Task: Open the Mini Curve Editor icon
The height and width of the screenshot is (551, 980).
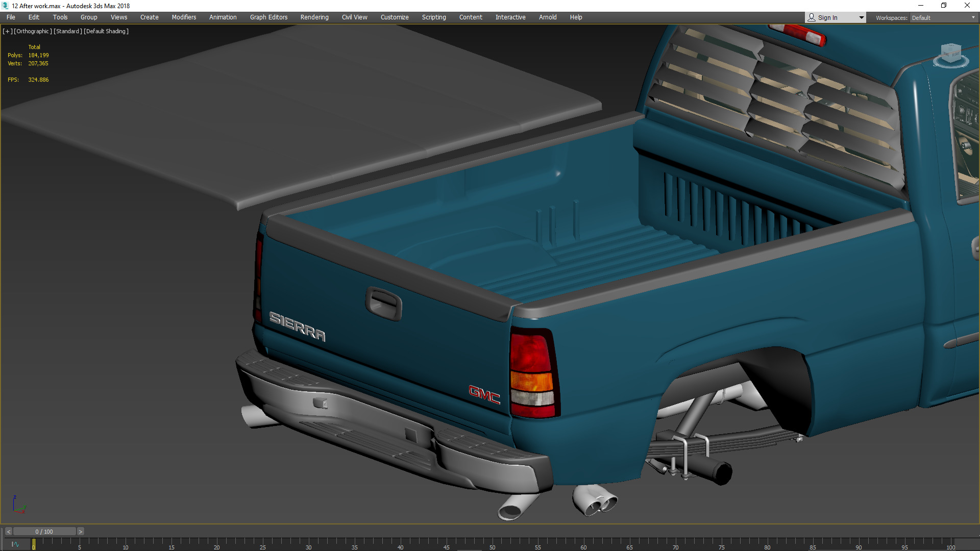Action: [15, 544]
